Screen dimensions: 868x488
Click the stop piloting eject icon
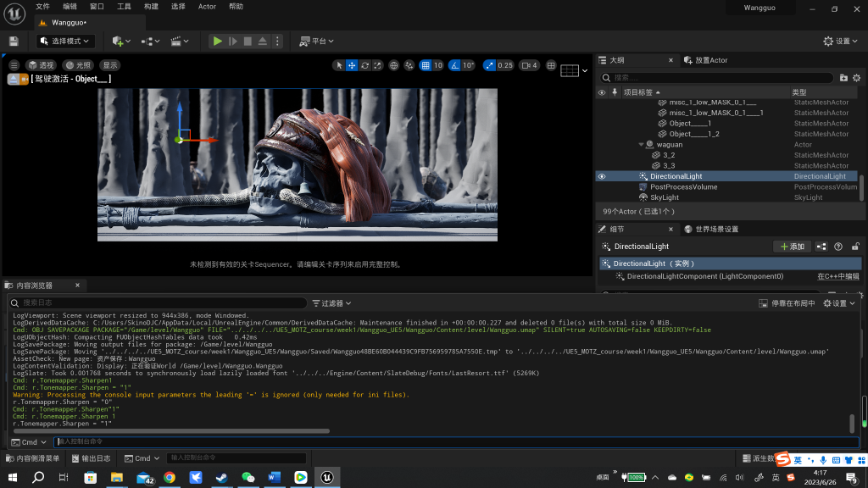(12, 79)
